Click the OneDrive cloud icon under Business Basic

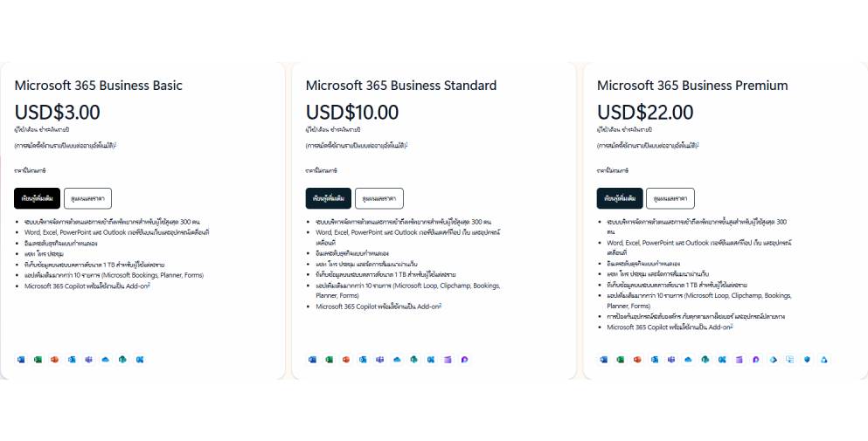[105, 360]
